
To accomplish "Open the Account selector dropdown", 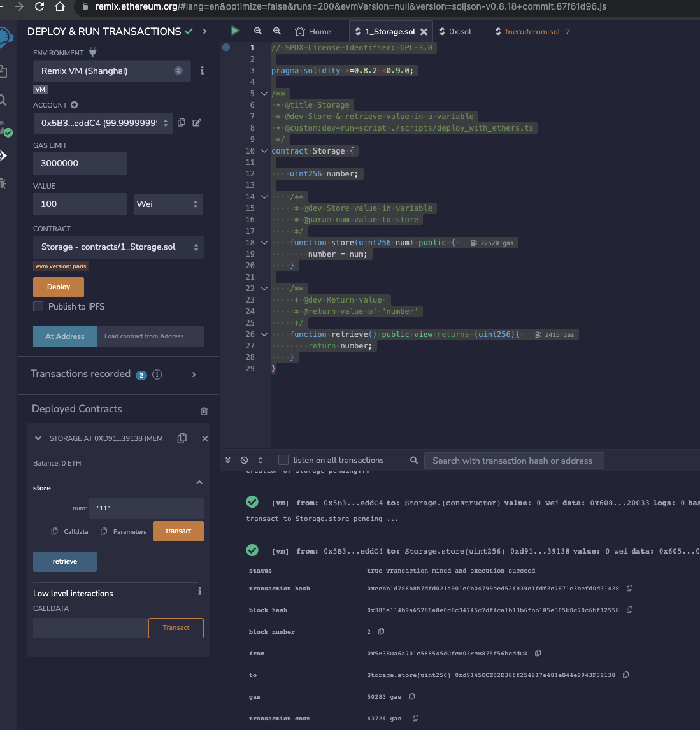I will (x=103, y=124).
